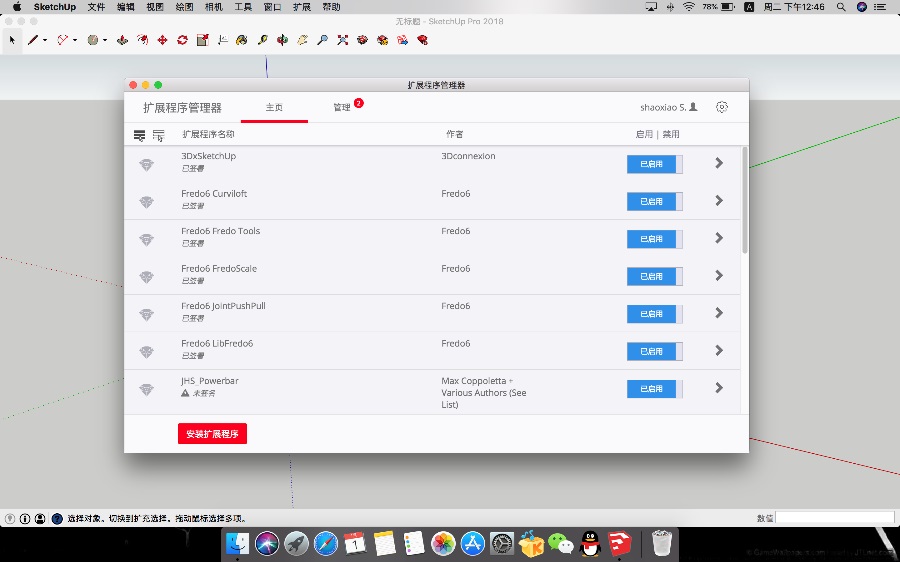Screen dimensions: 900x562
Task: Switch to the 管理 tab
Action: (x=342, y=108)
